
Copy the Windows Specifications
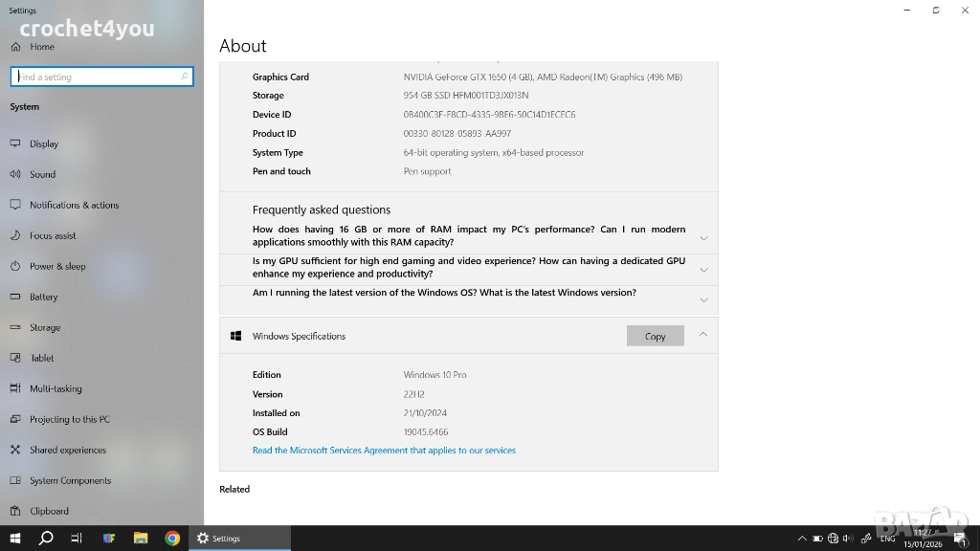[x=655, y=336]
